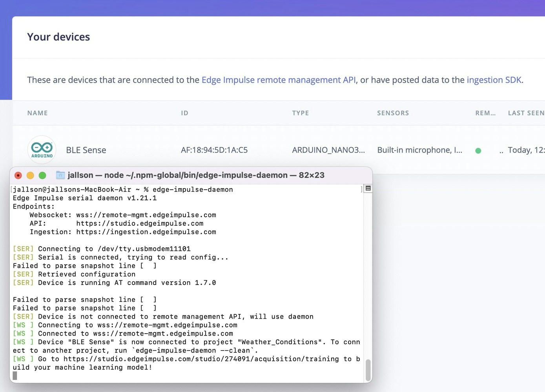Click device ID AF:18:94:5D:1A:C5
545x392 pixels.
click(x=214, y=150)
